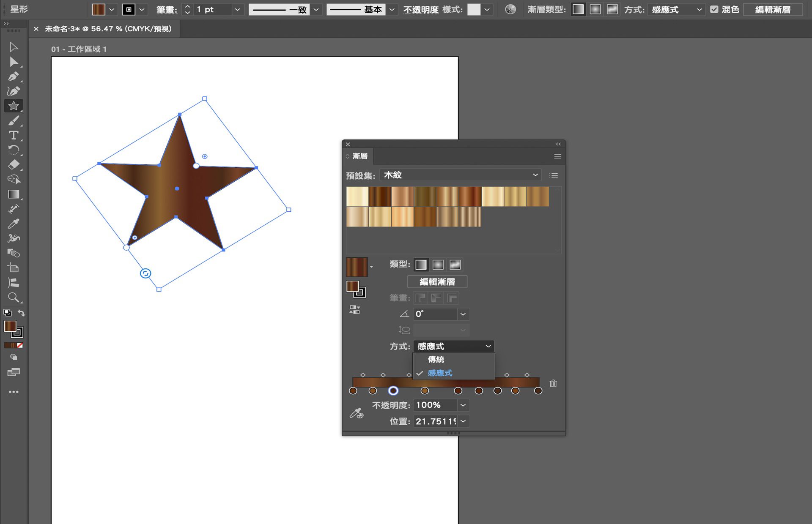Select the Selection tool
The height and width of the screenshot is (524, 812).
click(x=14, y=47)
